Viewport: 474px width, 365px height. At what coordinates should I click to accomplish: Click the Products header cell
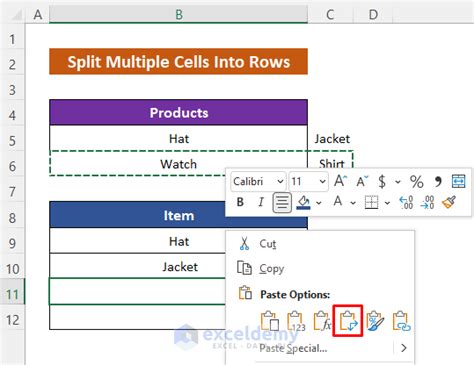(x=178, y=113)
